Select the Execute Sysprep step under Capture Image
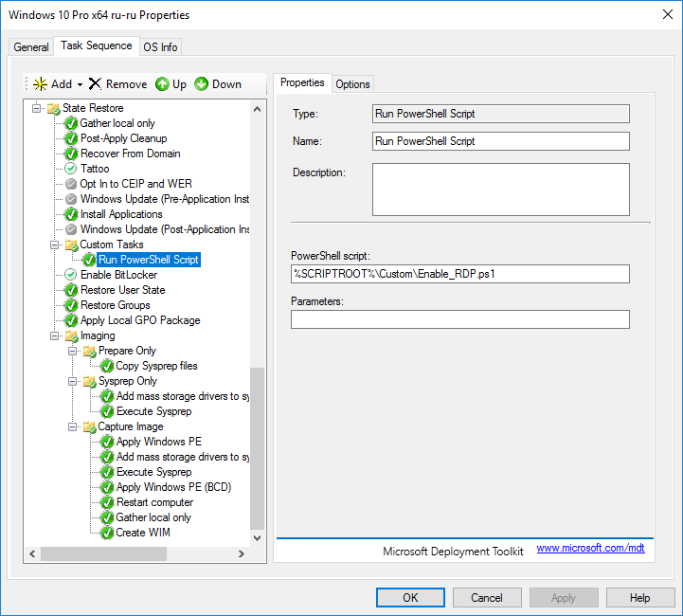The height and width of the screenshot is (616, 683). (153, 472)
